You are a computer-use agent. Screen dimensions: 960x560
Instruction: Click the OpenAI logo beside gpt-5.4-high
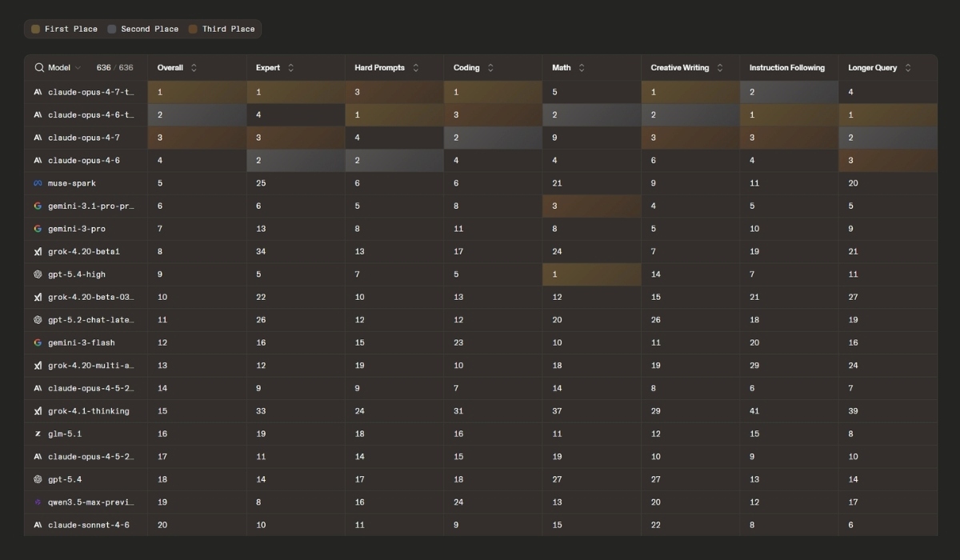tap(38, 274)
